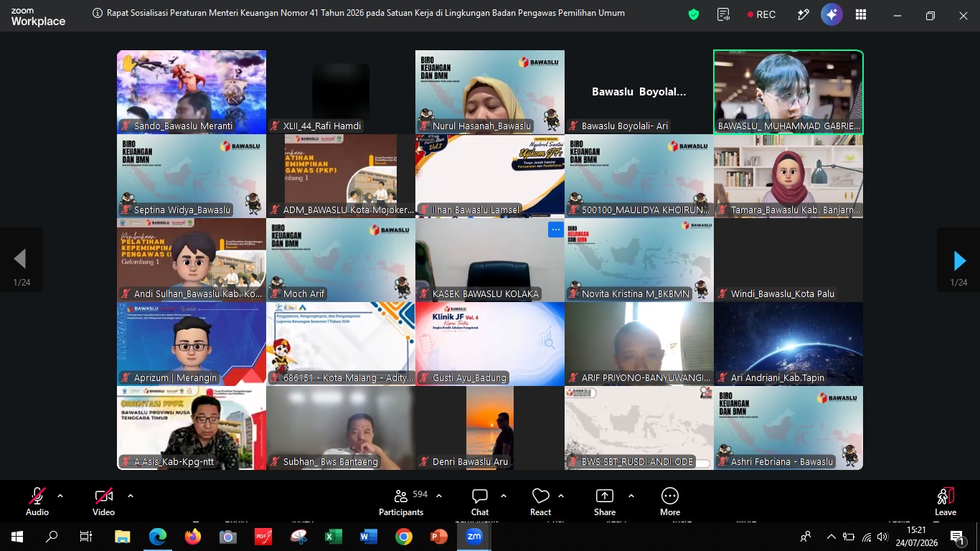The height and width of the screenshot is (551, 980).
Task: Launch Microsoft Edge from the taskbar
Action: (x=158, y=537)
